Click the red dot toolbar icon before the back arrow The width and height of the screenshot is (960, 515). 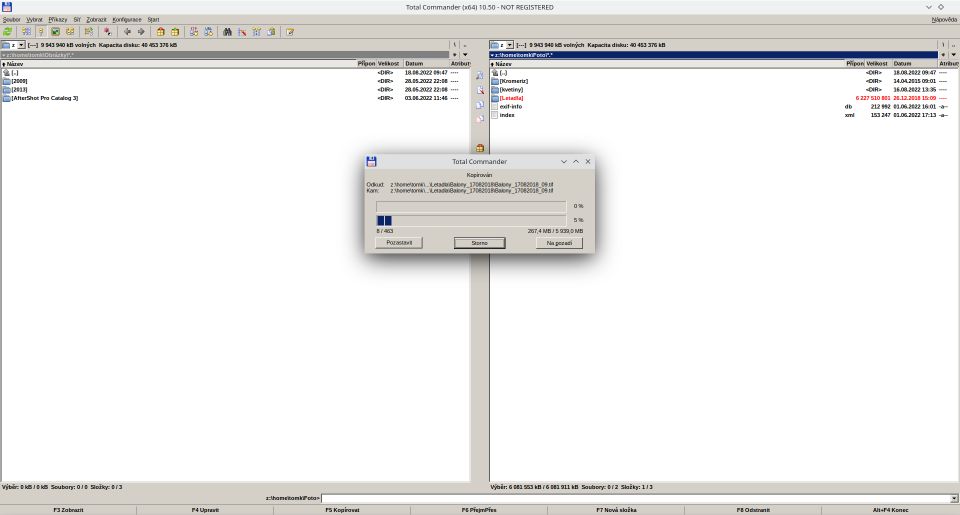pos(107,31)
